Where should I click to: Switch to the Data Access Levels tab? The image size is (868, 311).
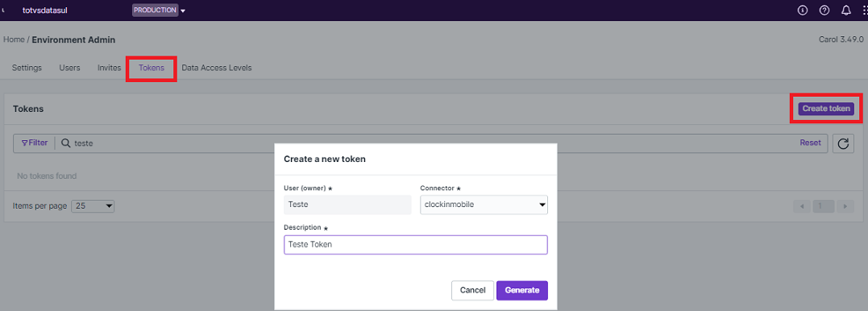(x=217, y=68)
